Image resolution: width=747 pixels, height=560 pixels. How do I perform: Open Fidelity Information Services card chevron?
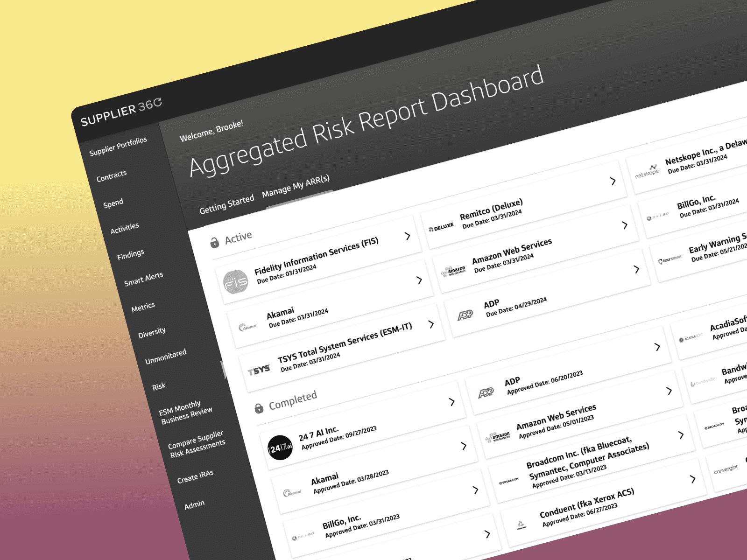pyautogui.click(x=407, y=236)
